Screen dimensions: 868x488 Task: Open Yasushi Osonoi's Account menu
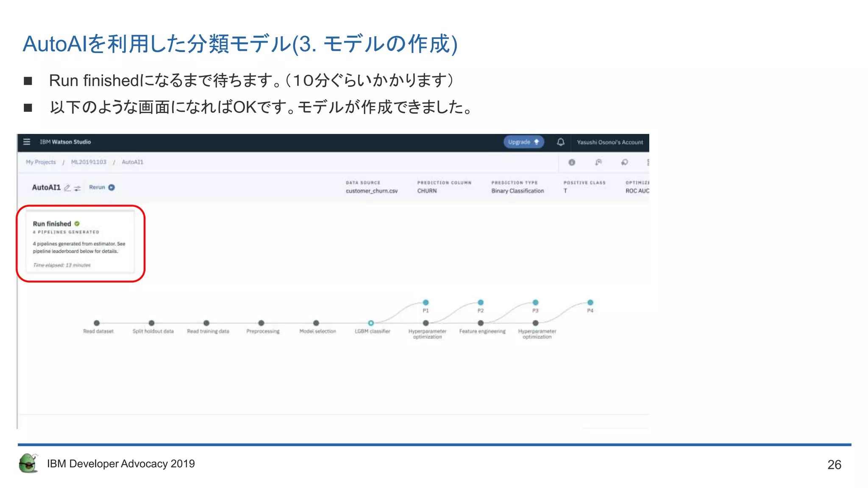pyautogui.click(x=610, y=142)
